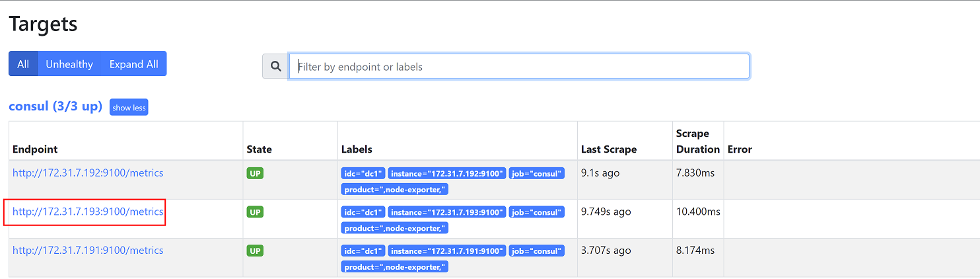The width and height of the screenshot is (980, 279).
Task: Click UP state badge for 172.31.7.192
Action: 255,174
